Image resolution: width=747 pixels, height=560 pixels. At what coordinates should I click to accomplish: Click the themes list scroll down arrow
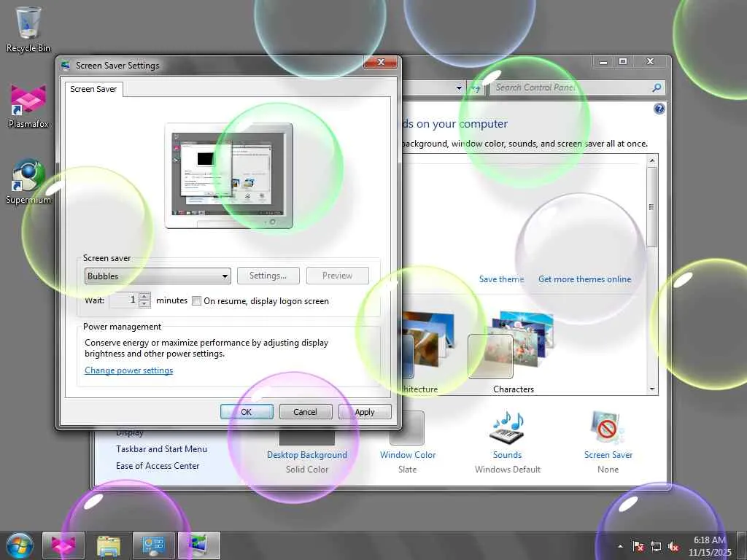coord(652,389)
